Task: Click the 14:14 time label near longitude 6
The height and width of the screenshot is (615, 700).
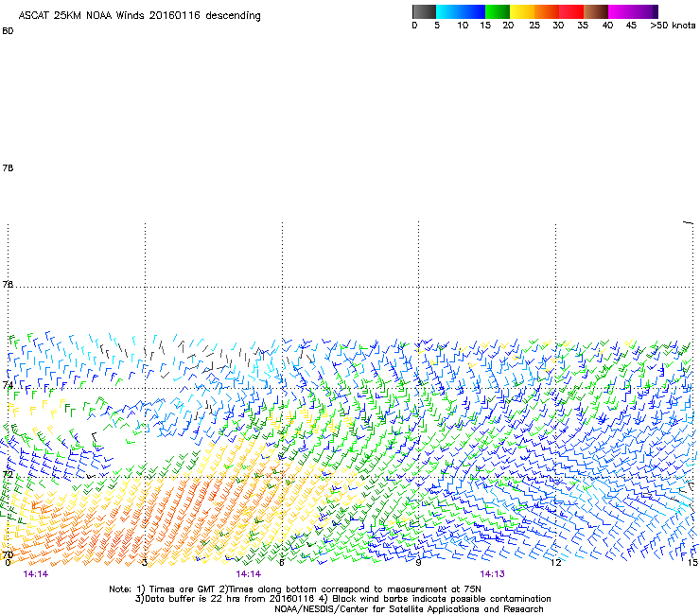Action: pyautogui.click(x=249, y=574)
